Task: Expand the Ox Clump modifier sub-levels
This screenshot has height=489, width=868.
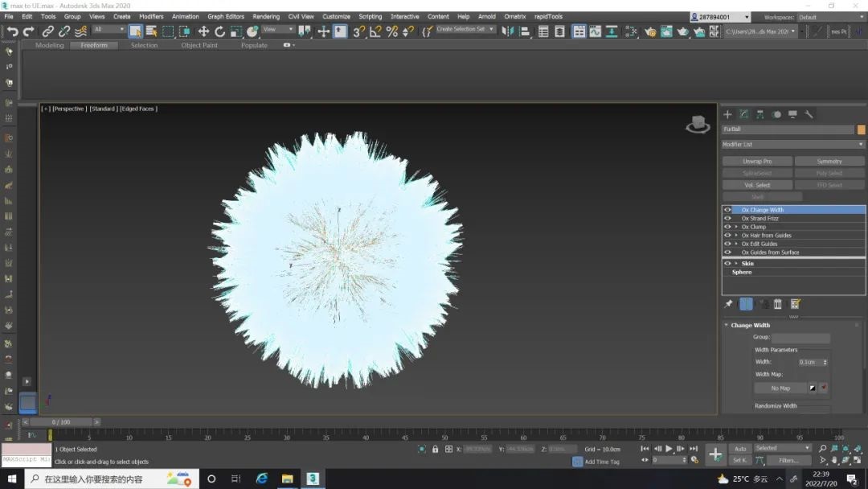Action: click(736, 227)
